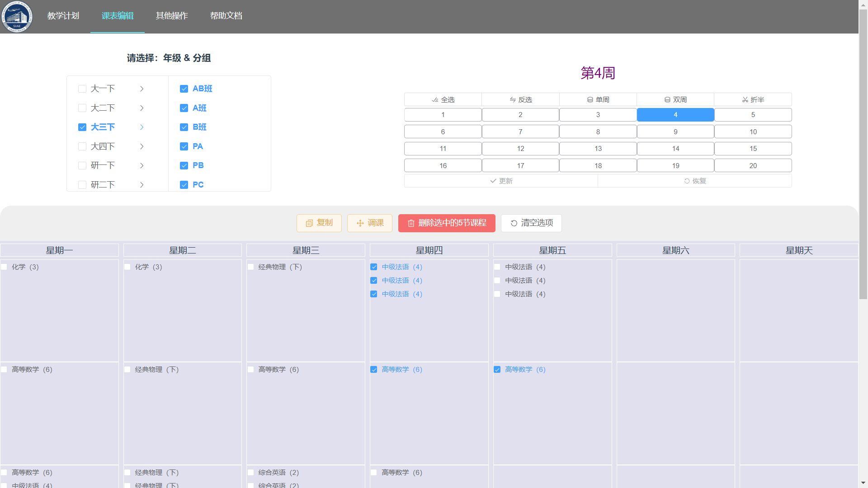Check the 大四下 grade checkbox
The height and width of the screenshot is (488, 868).
pos(82,146)
